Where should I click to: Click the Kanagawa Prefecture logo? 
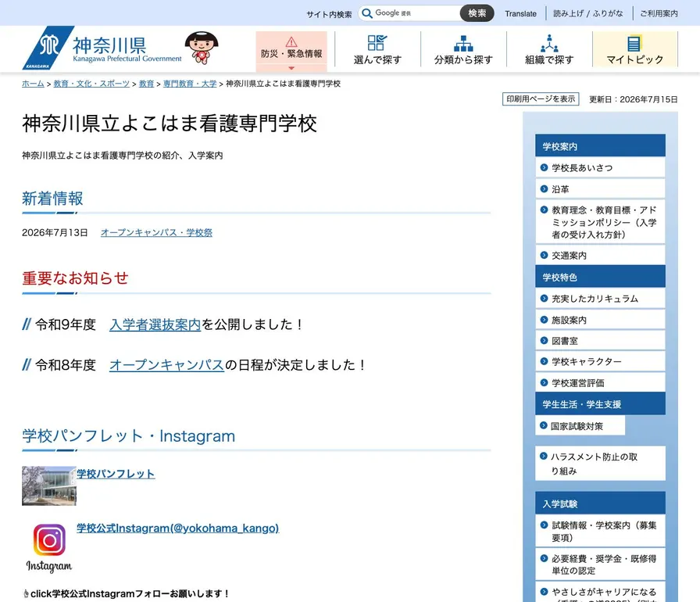pyautogui.click(x=102, y=48)
